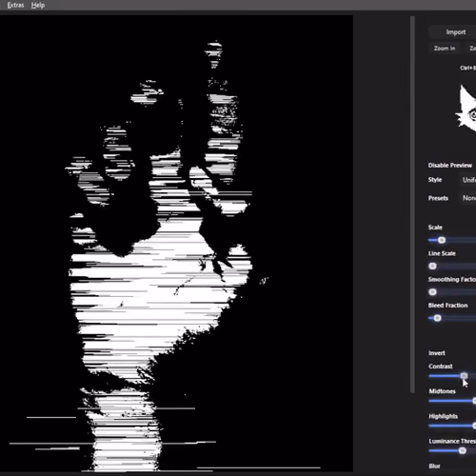Click the Highlights slider track
The width and height of the screenshot is (476, 476).
(x=452, y=426)
